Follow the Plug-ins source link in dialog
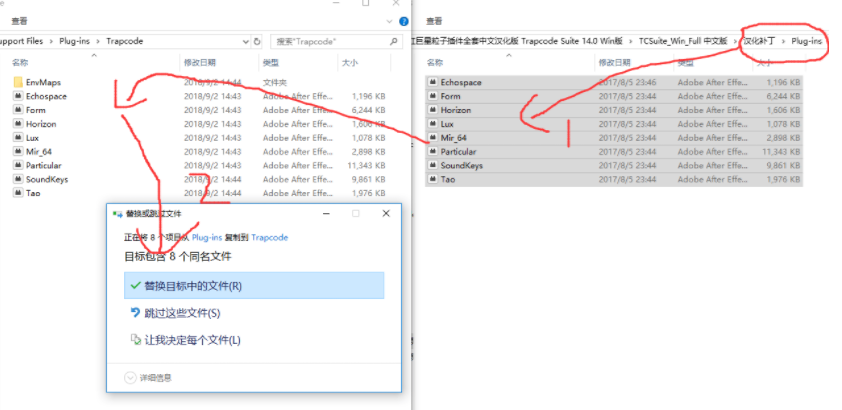Viewport: 842px width, 410px height. [x=207, y=237]
